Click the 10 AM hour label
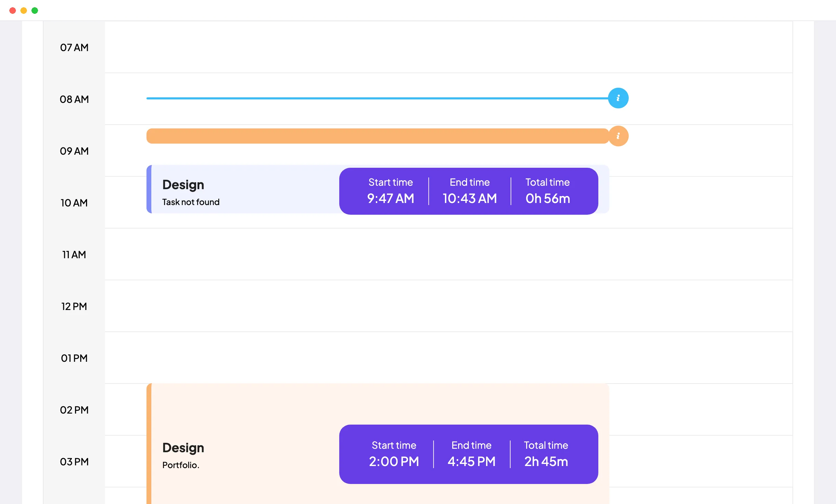The width and height of the screenshot is (836, 504). [74, 203]
